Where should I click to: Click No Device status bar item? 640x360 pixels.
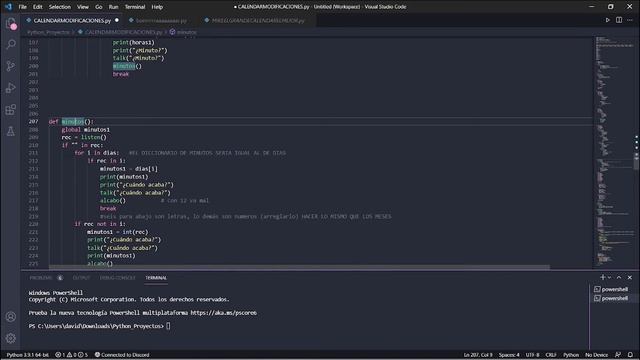pyautogui.click(x=596, y=355)
